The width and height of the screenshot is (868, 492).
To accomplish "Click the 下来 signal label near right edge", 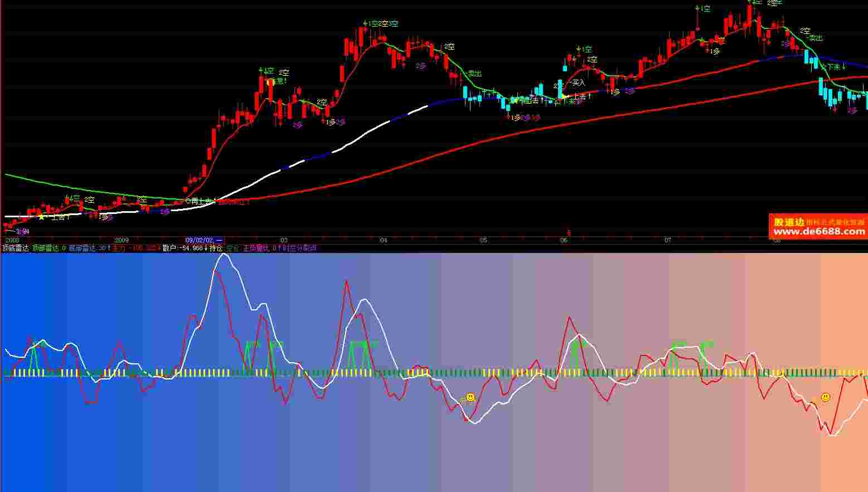I will point(833,66).
